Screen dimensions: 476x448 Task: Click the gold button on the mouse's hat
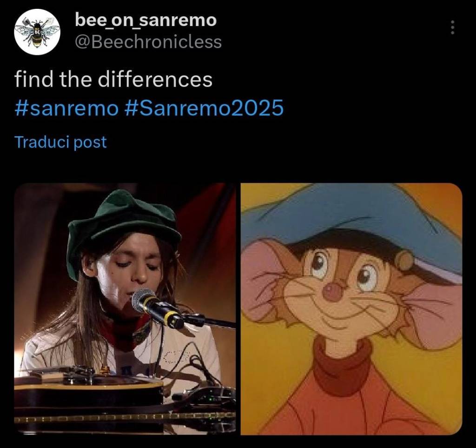pos(405,261)
